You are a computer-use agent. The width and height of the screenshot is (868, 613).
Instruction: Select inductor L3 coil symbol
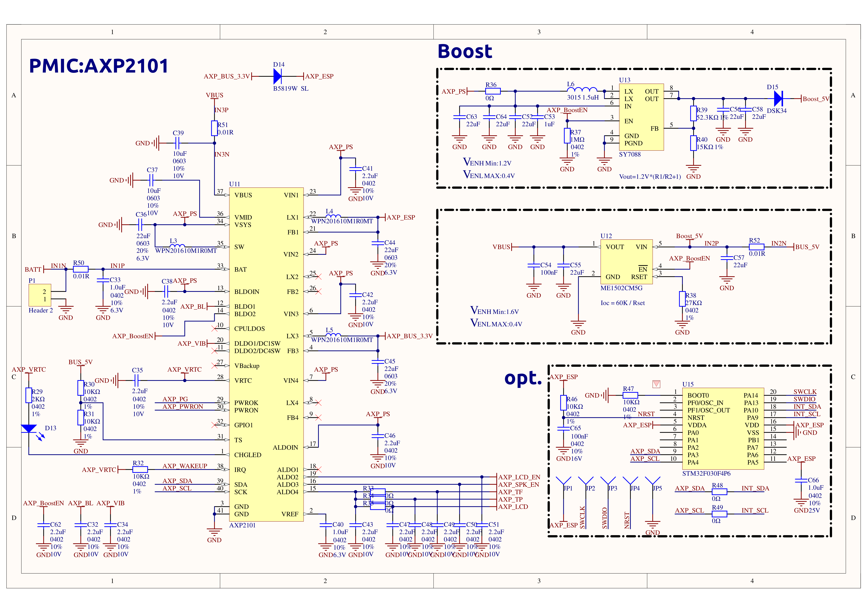coord(177,246)
